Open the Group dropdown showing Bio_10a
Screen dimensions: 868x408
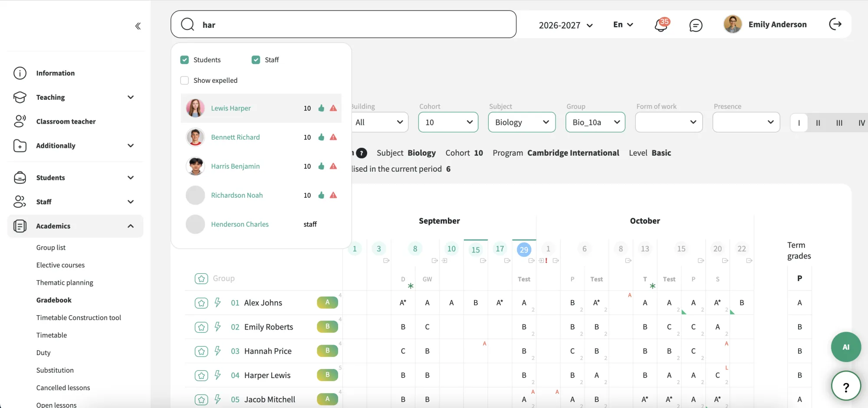click(595, 122)
